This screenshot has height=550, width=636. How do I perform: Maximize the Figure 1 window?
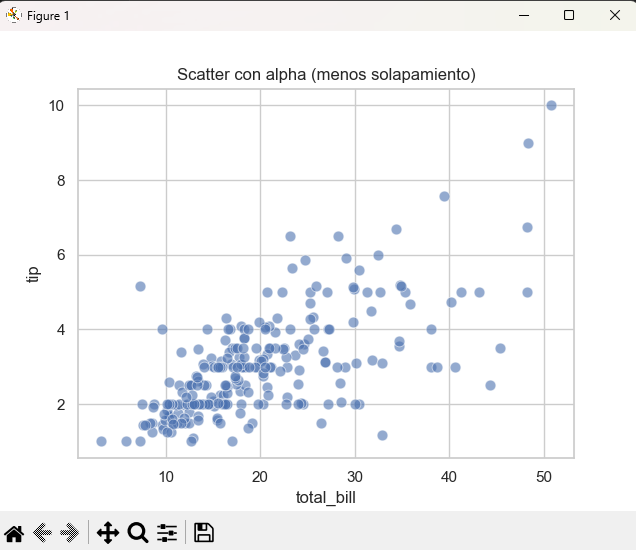point(569,15)
